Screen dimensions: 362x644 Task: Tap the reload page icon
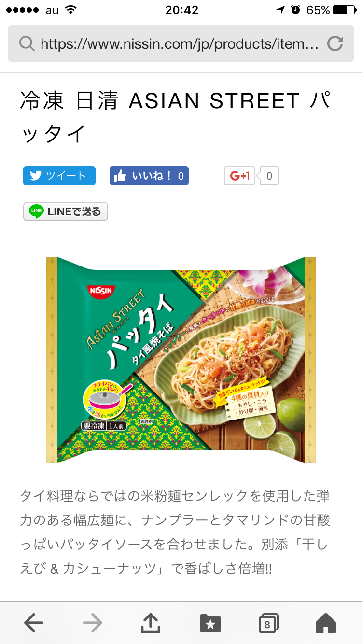pyautogui.click(x=335, y=44)
